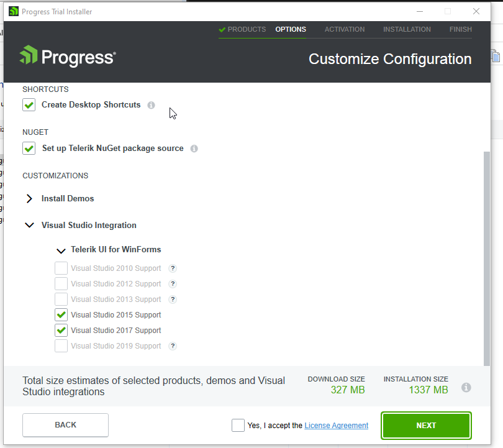Click the CUSTOMIZATIONS section heading

coord(55,176)
